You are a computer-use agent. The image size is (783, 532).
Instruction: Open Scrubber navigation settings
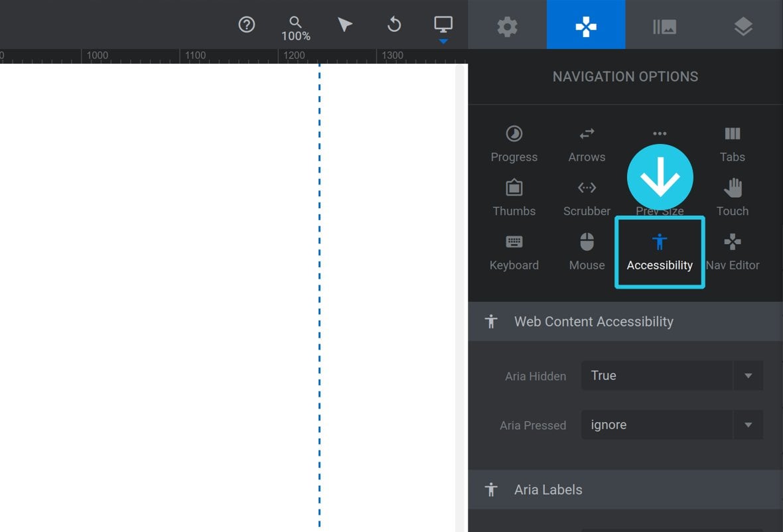(x=587, y=198)
